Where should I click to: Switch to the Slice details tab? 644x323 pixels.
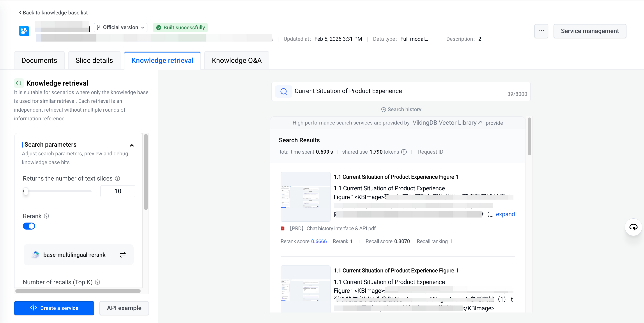(x=94, y=60)
